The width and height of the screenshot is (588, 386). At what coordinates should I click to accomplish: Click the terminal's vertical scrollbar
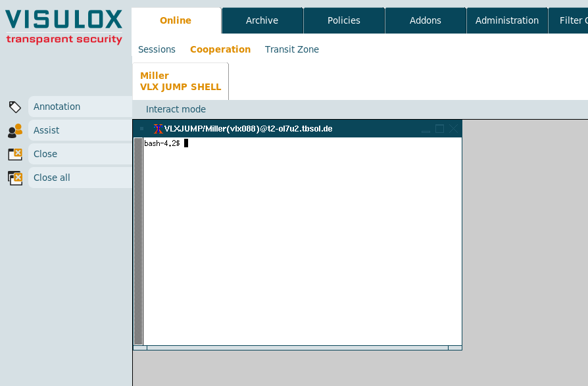click(138, 241)
